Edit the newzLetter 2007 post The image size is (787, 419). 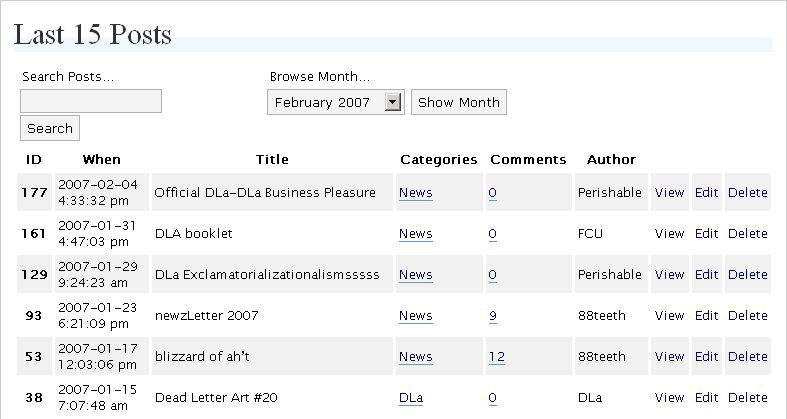[706, 316]
